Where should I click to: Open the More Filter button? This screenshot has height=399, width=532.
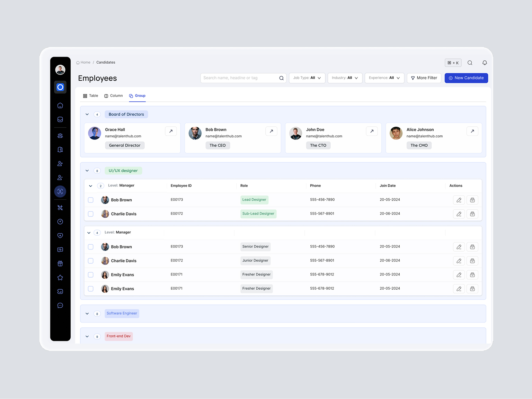click(424, 78)
